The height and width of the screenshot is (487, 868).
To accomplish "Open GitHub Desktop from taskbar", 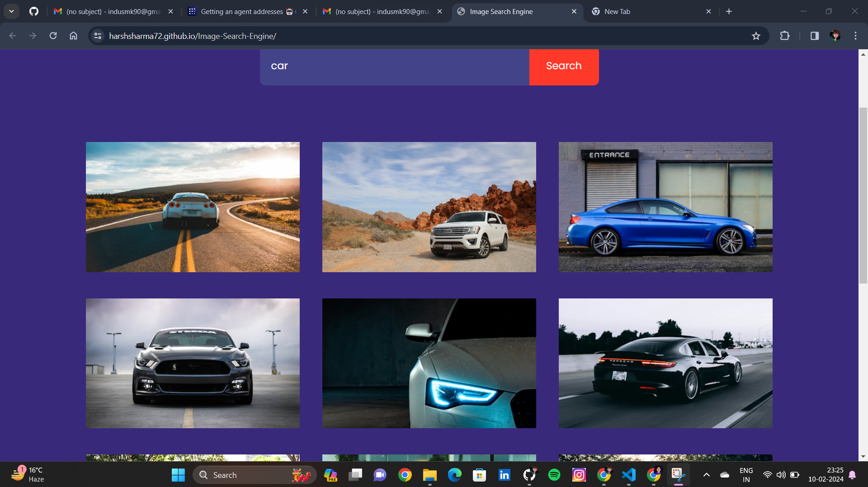I will (x=529, y=475).
